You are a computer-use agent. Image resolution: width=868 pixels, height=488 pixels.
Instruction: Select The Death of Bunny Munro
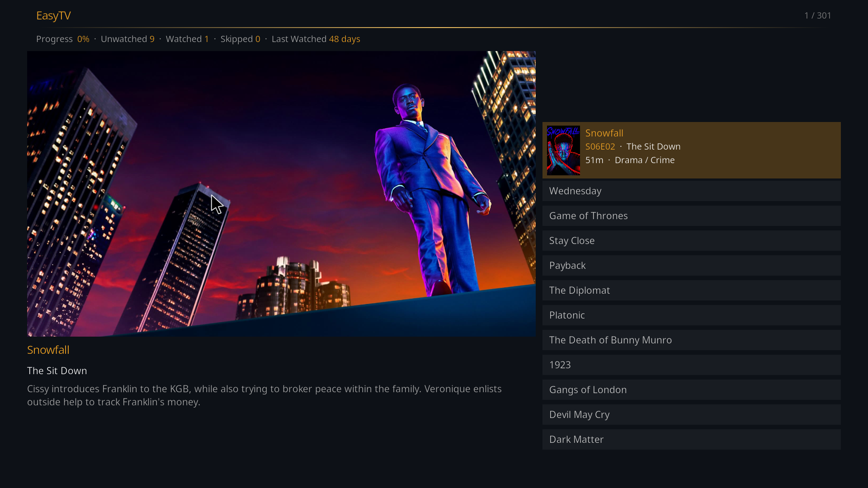click(x=692, y=340)
